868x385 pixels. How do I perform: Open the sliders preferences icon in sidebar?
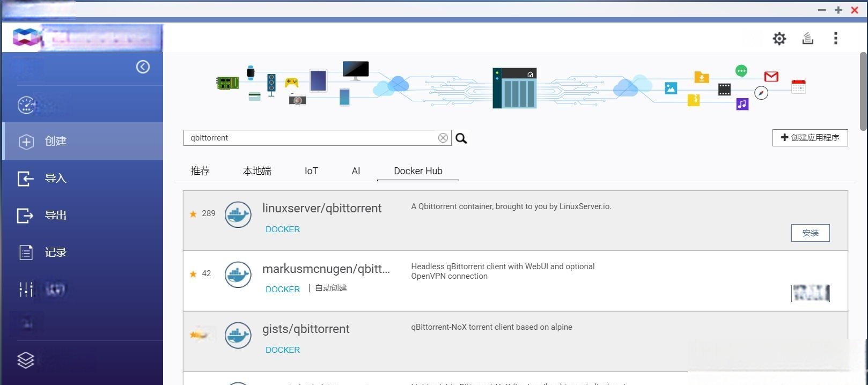[26, 290]
